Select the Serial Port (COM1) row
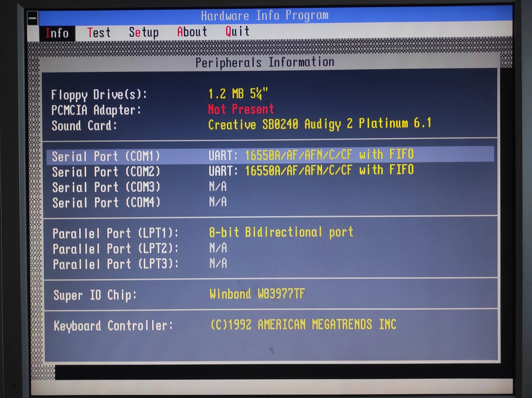The height and width of the screenshot is (398, 532). [x=270, y=156]
